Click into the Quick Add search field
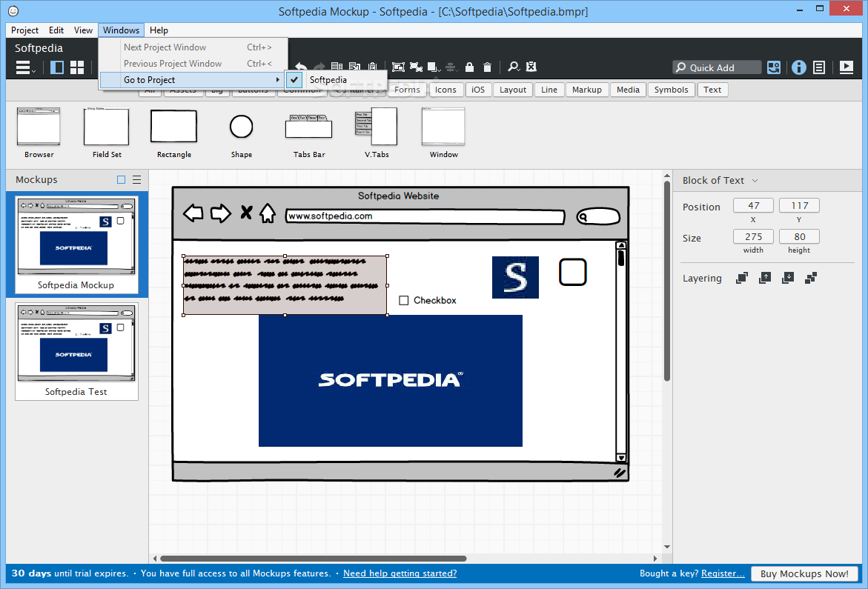This screenshot has height=589, width=868. coord(717,67)
